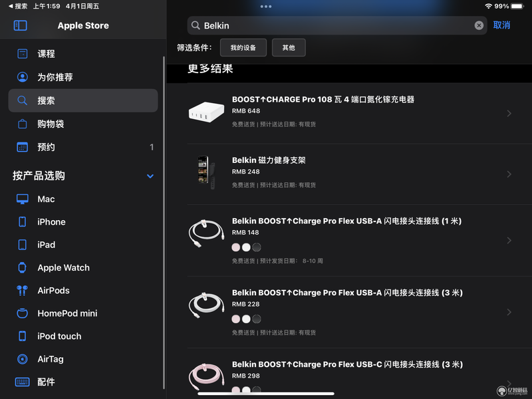532x399 pixels.
Task: Tap the 更多结果 heading
Action: click(210, 68)
